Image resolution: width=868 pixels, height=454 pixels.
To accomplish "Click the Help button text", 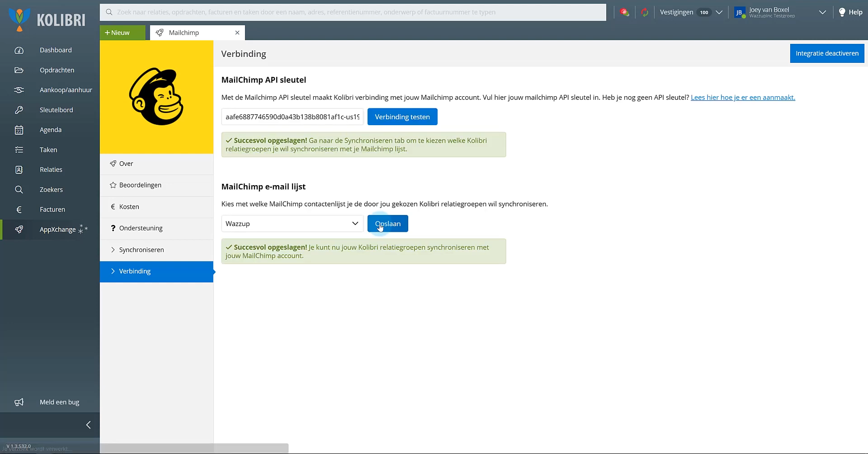I will point(855,12).
